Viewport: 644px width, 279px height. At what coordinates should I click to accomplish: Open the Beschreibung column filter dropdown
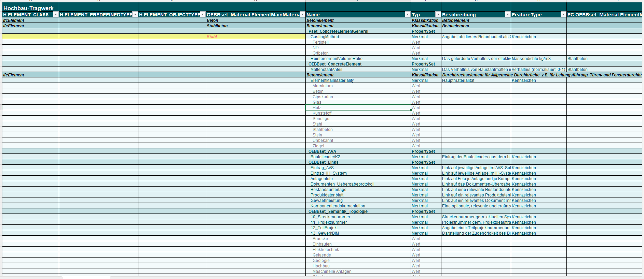[508, 14]
